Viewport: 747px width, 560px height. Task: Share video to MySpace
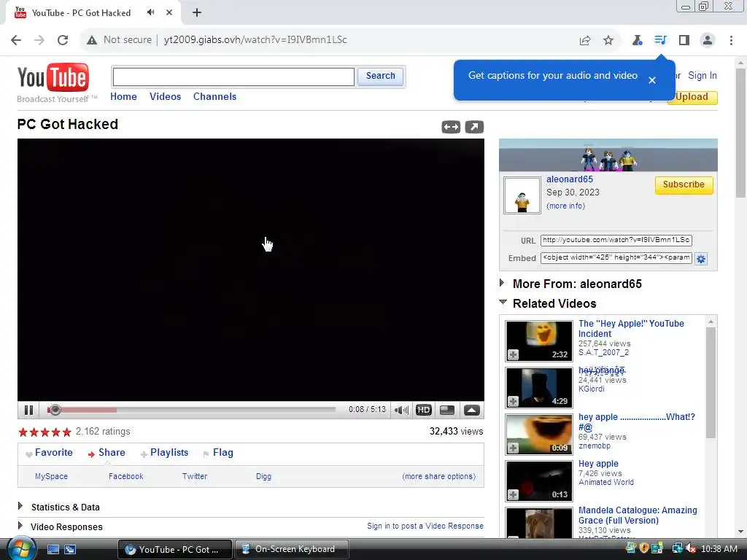[52, 476]
